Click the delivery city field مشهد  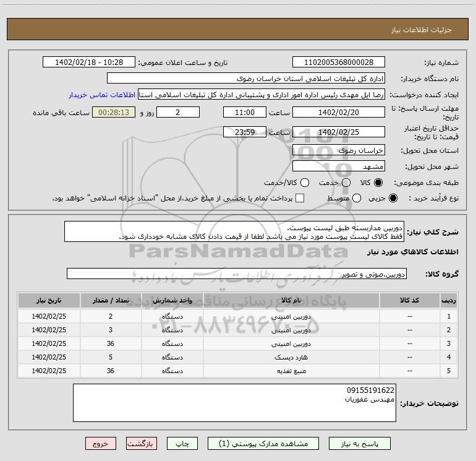point(339,166)
